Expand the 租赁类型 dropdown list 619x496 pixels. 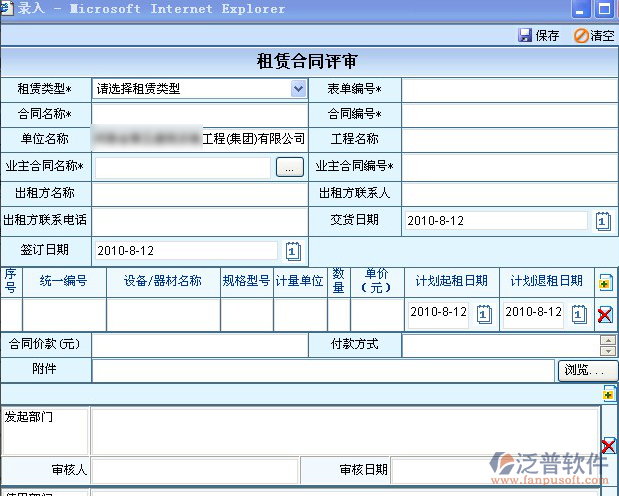pyautogui.click(x=298, y=88)
